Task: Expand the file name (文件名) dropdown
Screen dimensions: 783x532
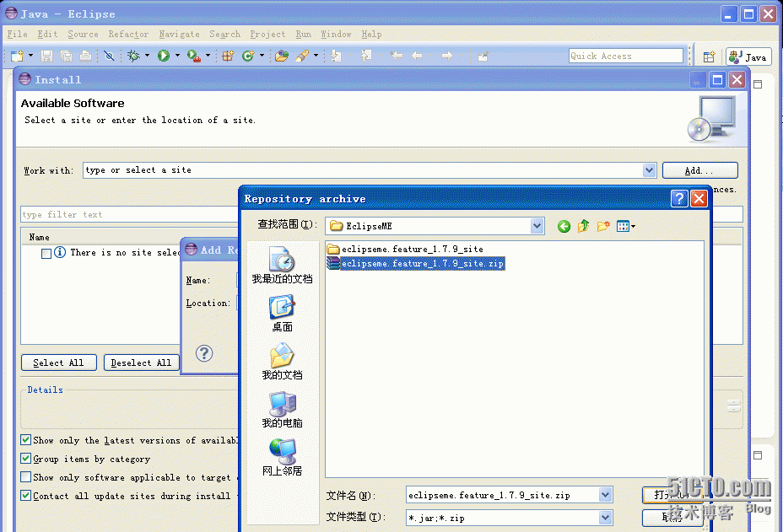Action: click(x=605, y=495)
